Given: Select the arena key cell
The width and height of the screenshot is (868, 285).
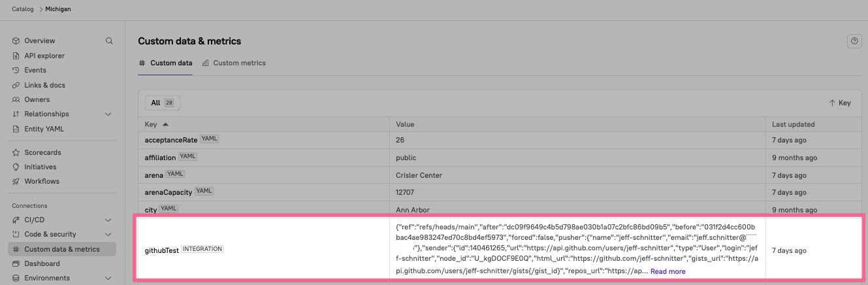Looking at the screenshot, I should click(264, 175).
